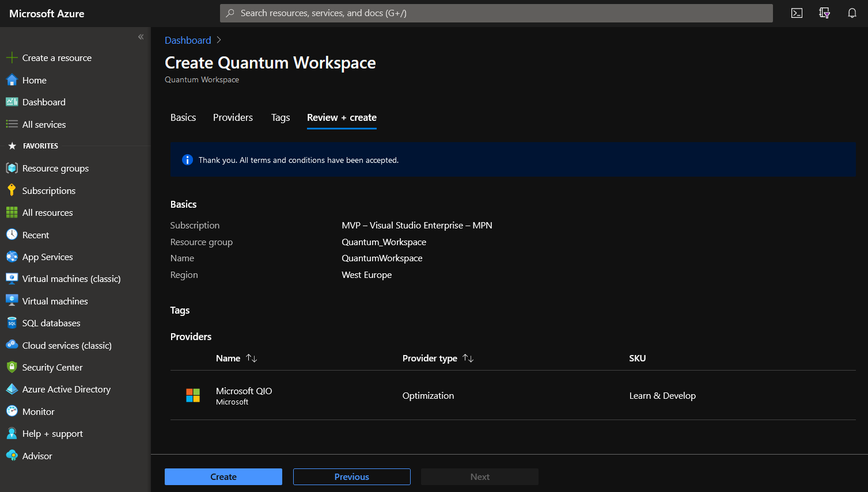
Task: Collapse the left sidebar with the double-chevron
Action: 141,37
